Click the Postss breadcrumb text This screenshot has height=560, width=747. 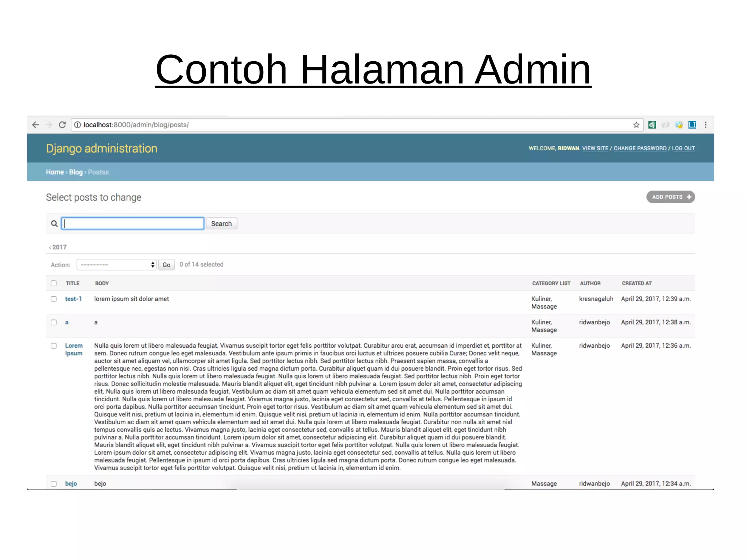coord(98,172)
